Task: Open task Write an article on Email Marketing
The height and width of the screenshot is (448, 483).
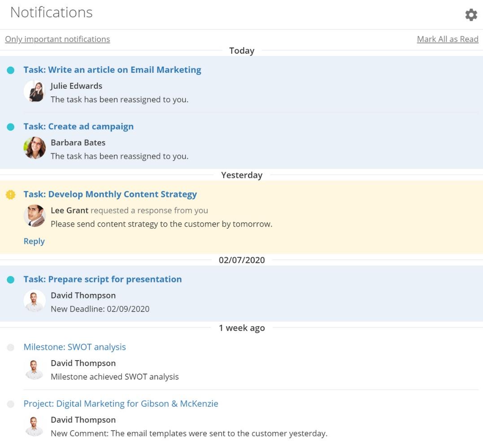Action: pyautogui.click(x=113, y=70)
